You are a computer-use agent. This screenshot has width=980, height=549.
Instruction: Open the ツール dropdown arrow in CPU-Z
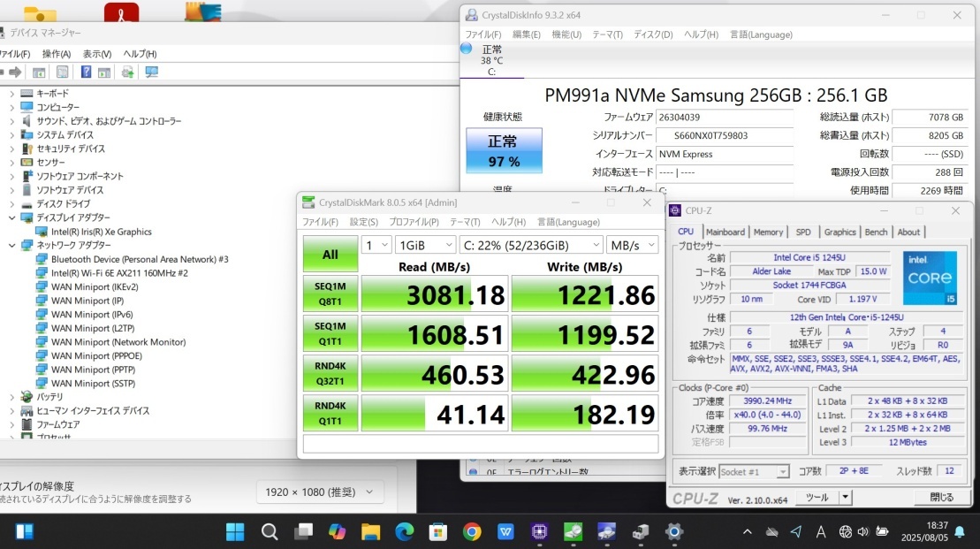(x=845, y=497)
